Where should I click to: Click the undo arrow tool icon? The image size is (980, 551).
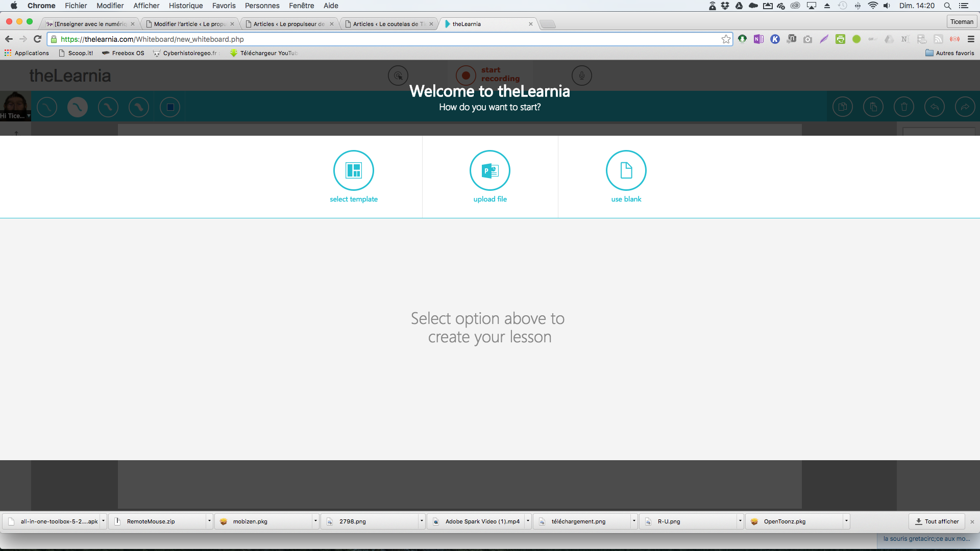[934, 107]
